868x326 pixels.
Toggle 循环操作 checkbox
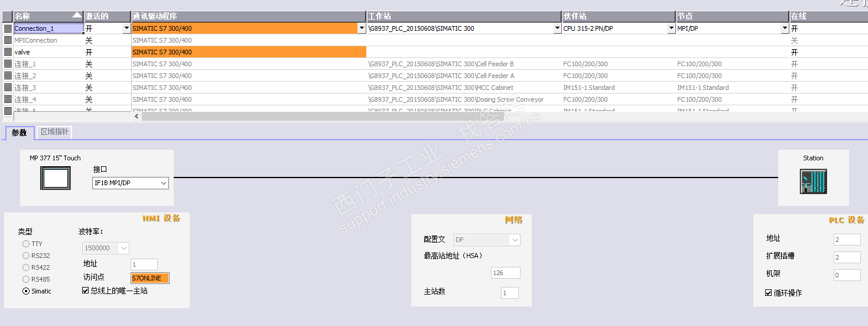769,293
